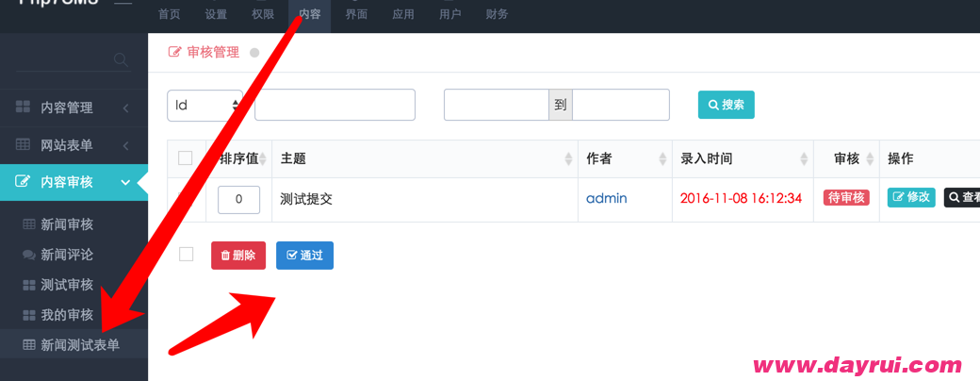Click the 修改 edit button
Viewport: 980px width, 381px height.
pos(911,198)
